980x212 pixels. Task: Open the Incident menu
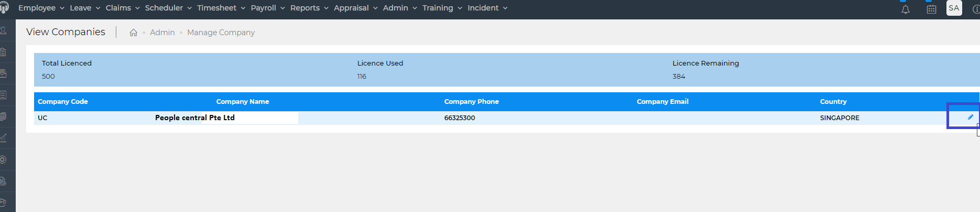pos(487,8)
